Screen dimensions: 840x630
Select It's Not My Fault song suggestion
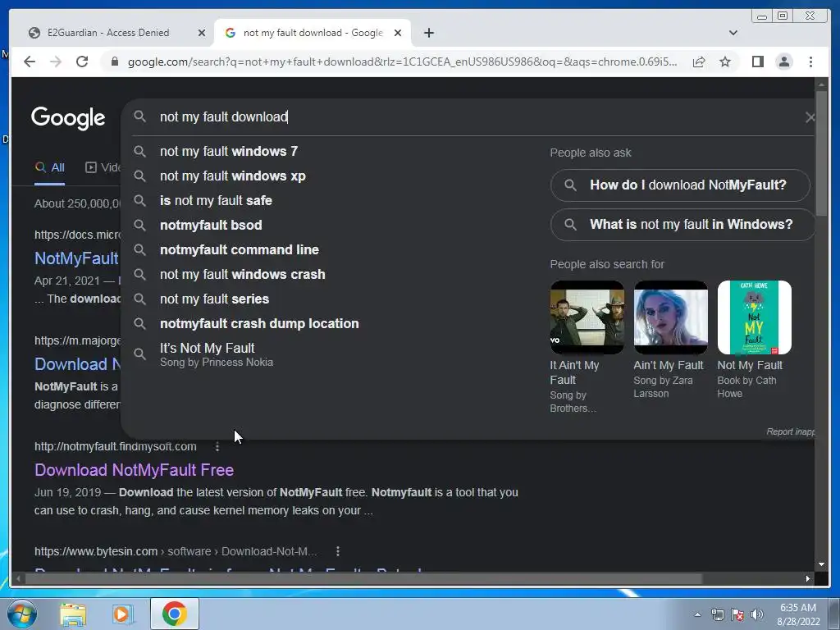point(217,354)
